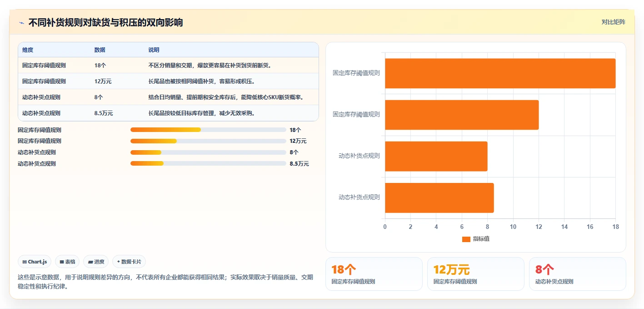Click the progress bar labeled 18个

(x=208, y=130)
